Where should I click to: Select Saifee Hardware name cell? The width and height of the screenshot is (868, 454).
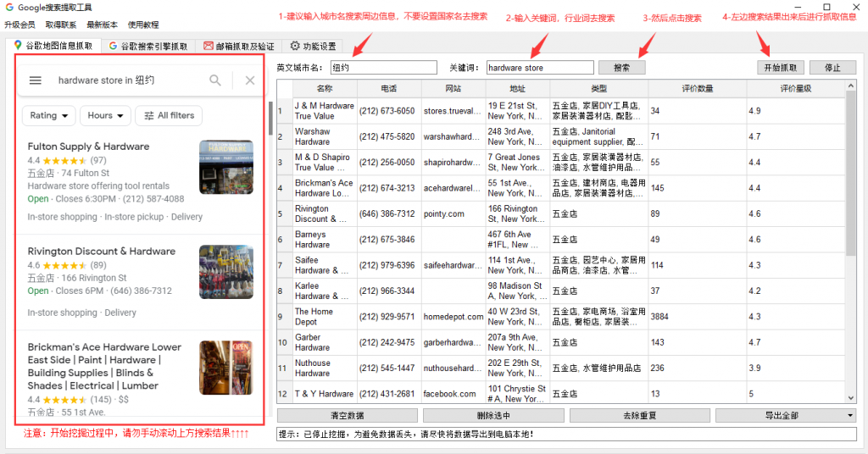pyautogui.click(x=325, y=265)
